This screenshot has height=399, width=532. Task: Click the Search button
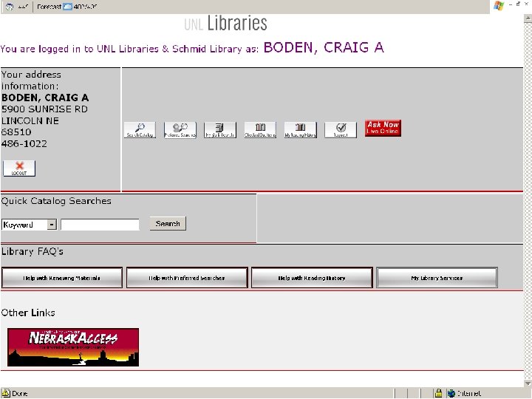[168, 224]
